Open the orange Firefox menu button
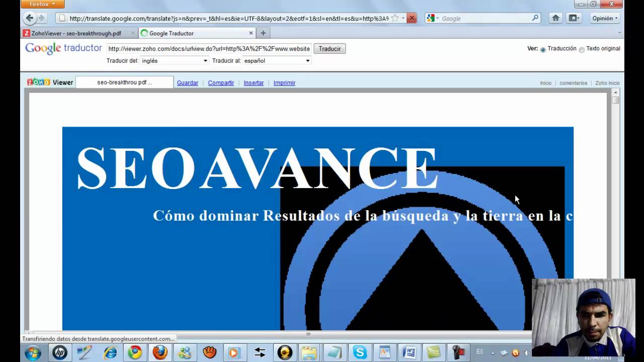Viewport: 644px width, 362px height. [x=43, y=4]
